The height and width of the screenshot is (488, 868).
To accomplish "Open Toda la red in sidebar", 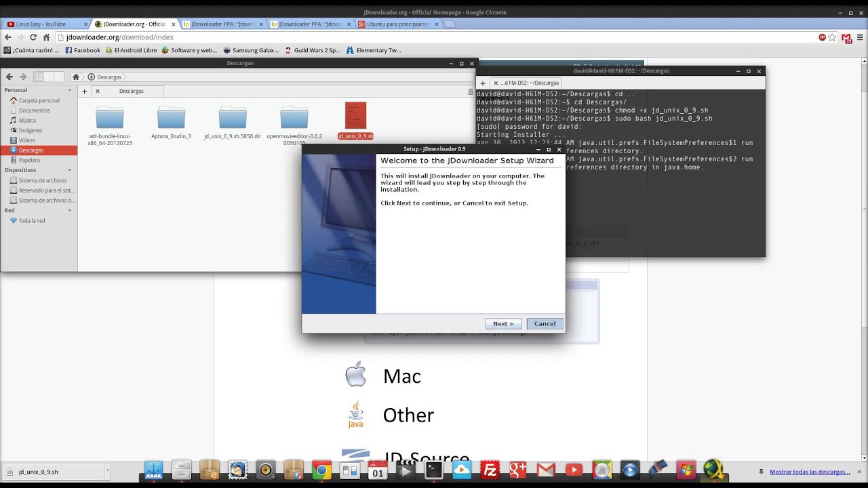I will click(39, 220).
